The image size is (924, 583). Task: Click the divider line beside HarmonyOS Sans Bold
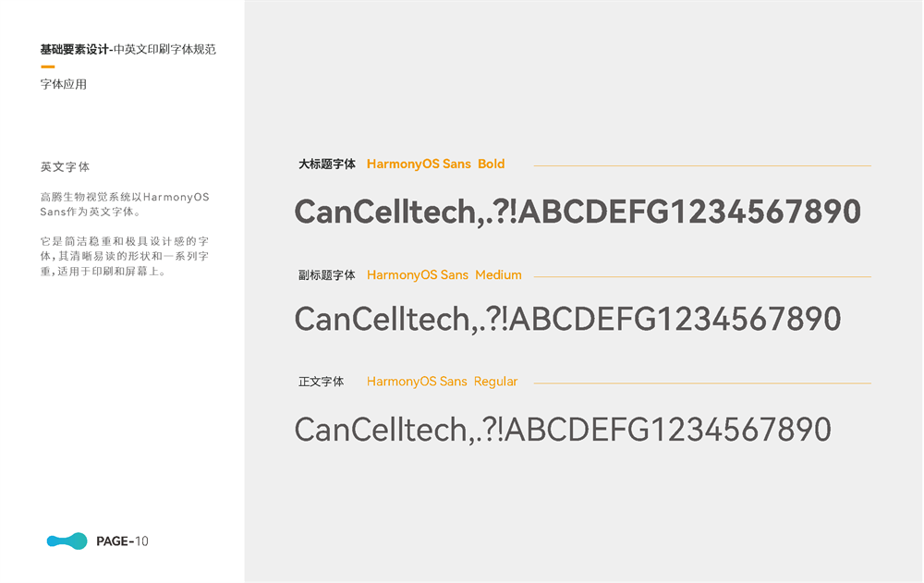pyautogui.click(x=693, y=166)
